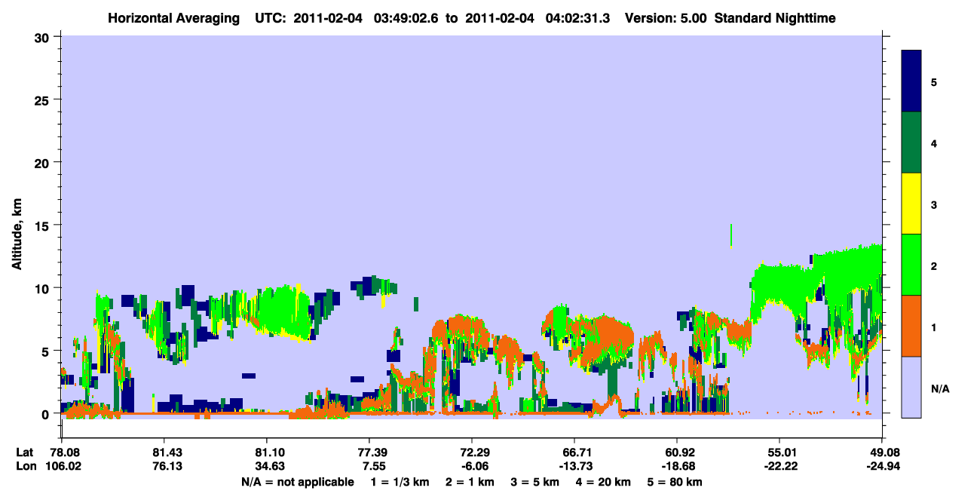Click the bright green colorbar segment labeled 2

click(912, 265)
